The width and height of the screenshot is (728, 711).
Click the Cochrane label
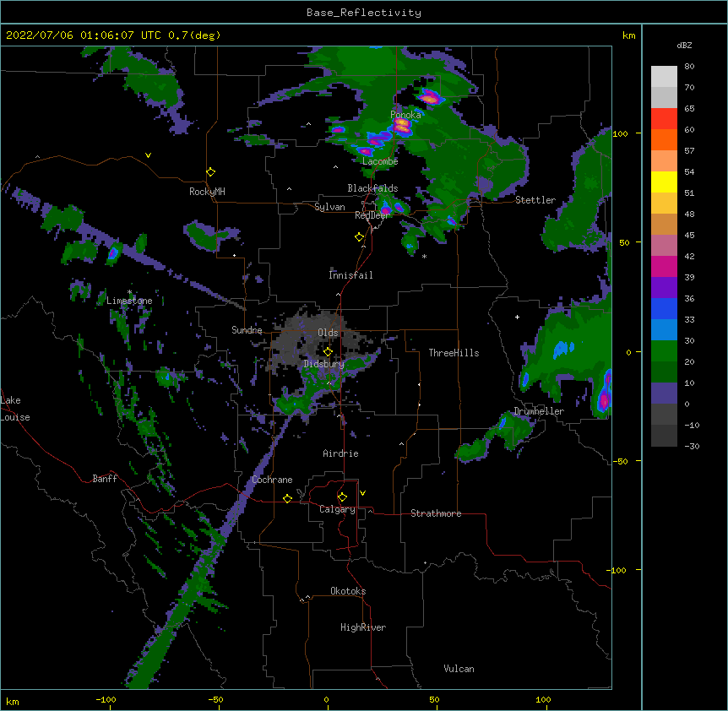[x=272, y=480]
